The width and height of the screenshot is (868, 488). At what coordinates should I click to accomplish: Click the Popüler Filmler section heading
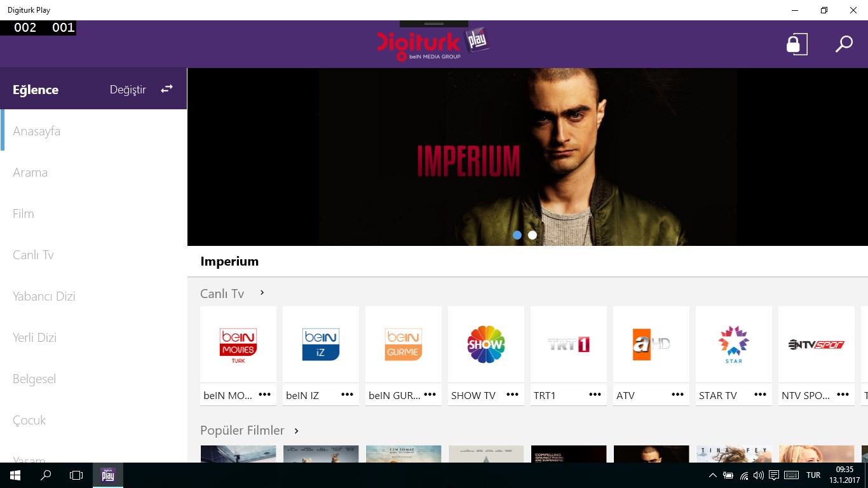pos(242,431)
